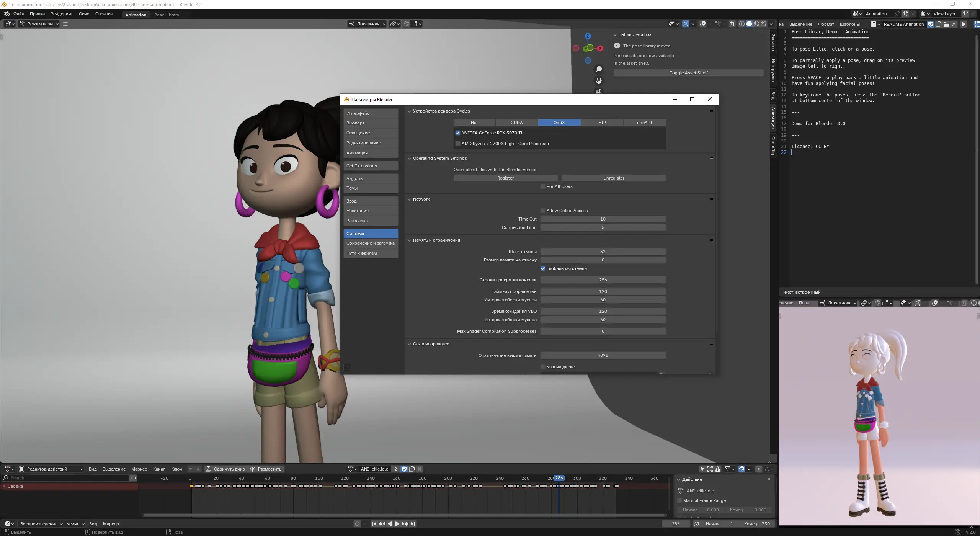The image size is (980, 536).
Task: Click the Шаги отмены value field
Action: [603, 252]
